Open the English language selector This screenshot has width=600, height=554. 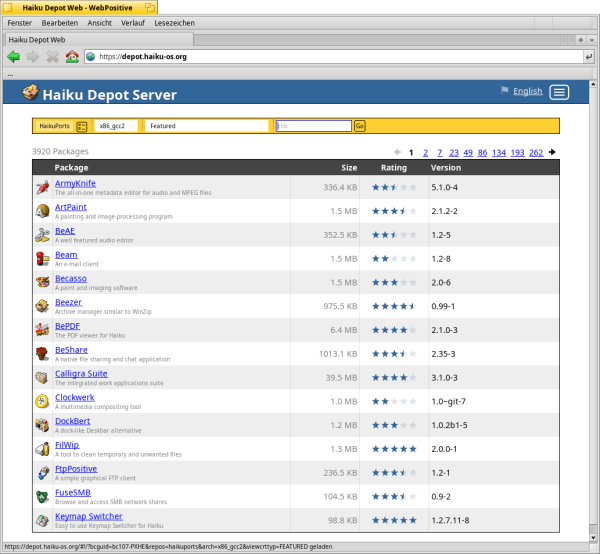527,91
